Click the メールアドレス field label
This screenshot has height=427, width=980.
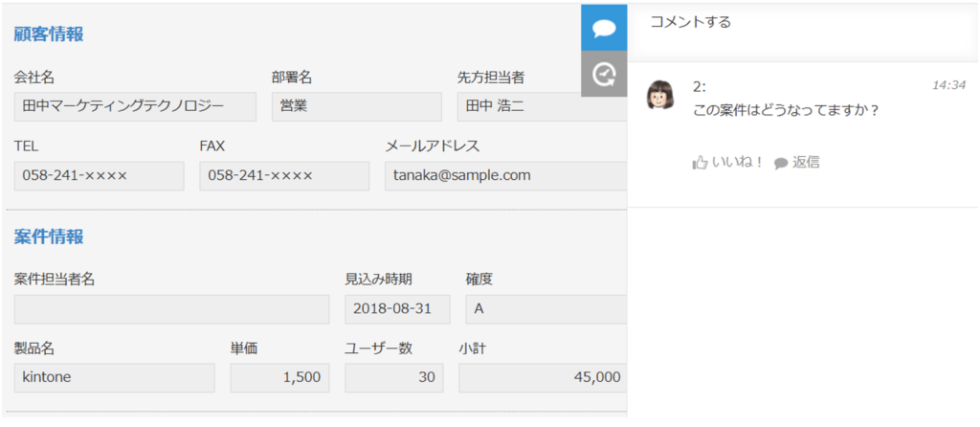tap(433, 146)
